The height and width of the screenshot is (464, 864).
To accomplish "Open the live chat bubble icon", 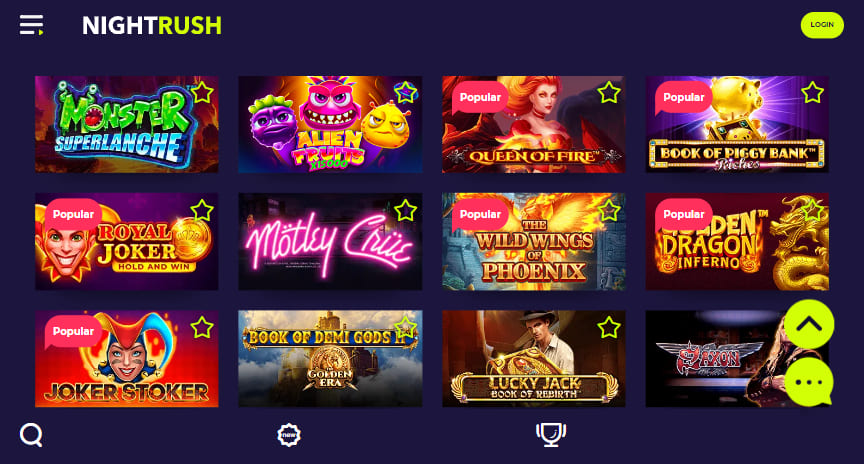I will [809, 382].
